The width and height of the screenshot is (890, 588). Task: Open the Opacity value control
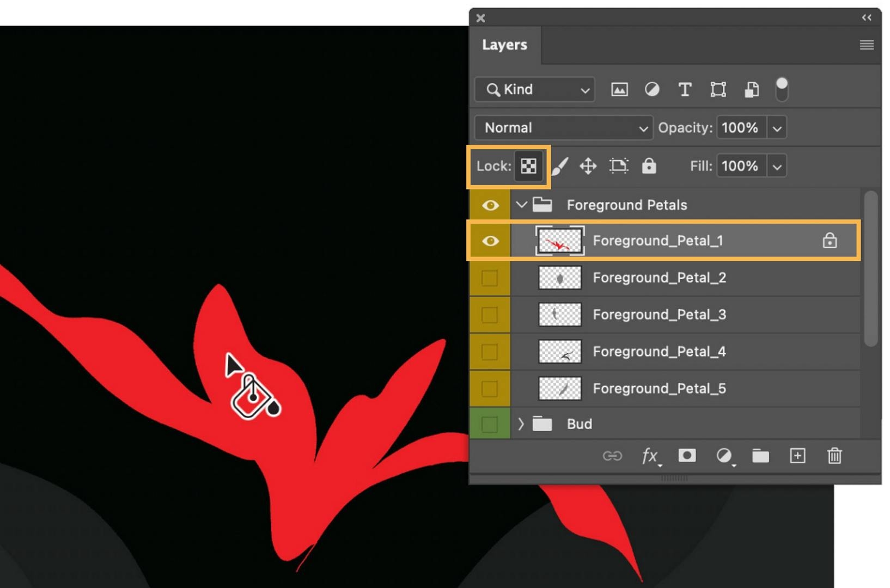[778, 127]
